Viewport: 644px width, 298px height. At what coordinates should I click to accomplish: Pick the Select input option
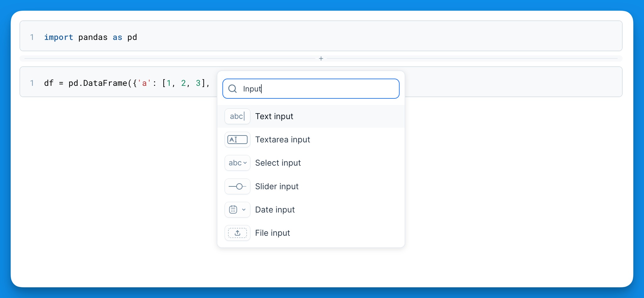click(x=311, y=163)
